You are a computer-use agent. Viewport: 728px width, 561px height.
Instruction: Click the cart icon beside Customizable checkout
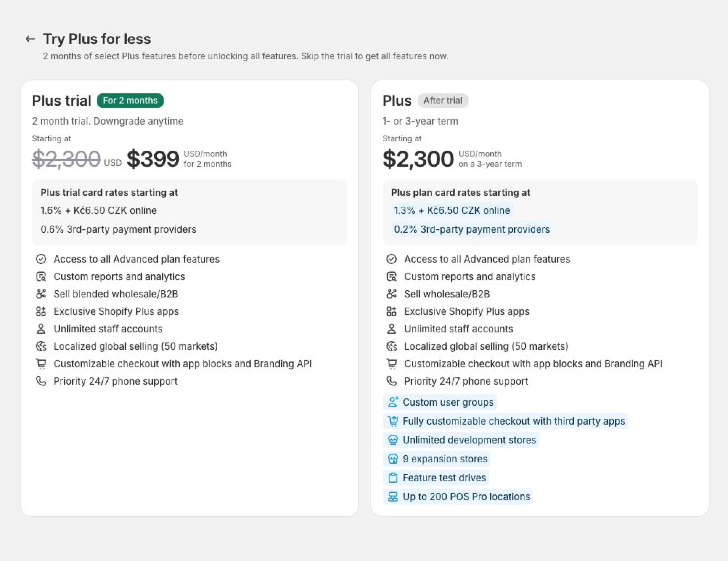(41, 364)
